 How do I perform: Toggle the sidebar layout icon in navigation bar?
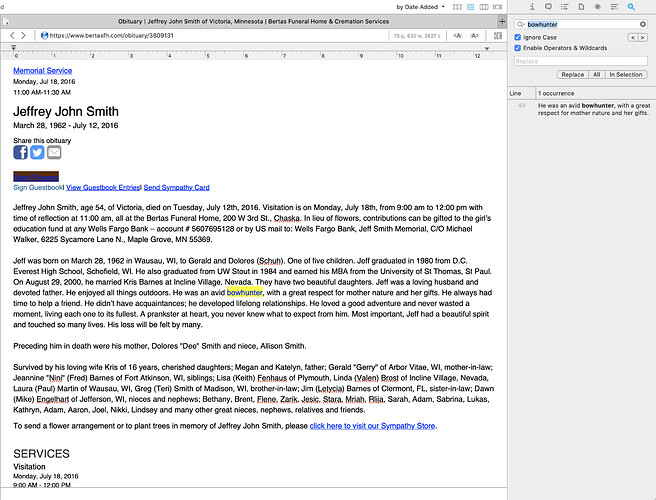(x=497, y=36)
